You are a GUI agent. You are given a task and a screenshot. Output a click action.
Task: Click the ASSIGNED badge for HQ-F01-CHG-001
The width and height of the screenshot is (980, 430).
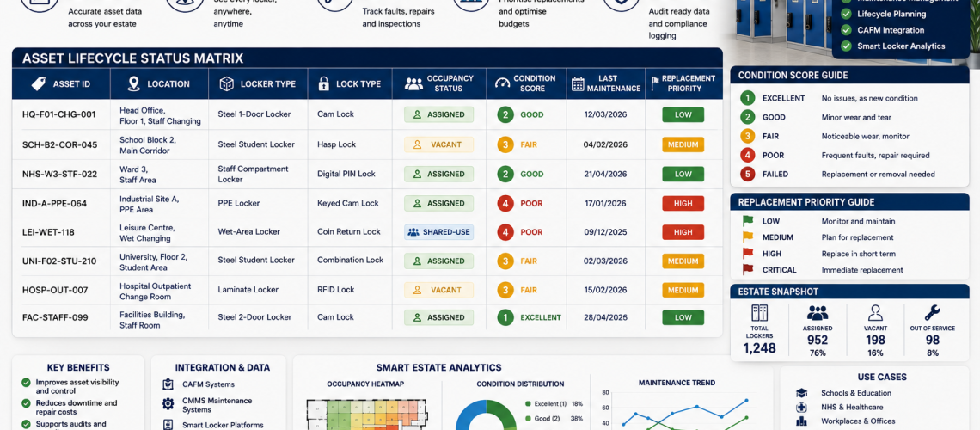pyautogui.click(x=438, y=115)
